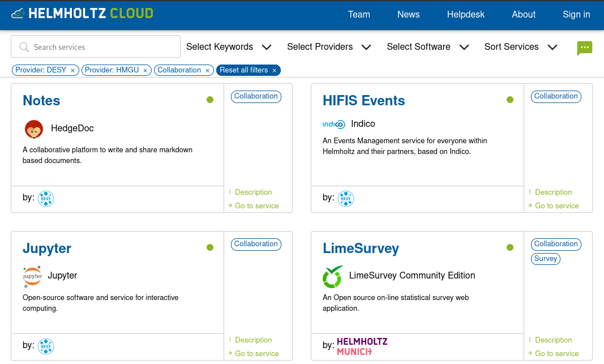Screen dimensions: 604x364
Task: Open the Notes service title
Action: click(x=41, y=101)
